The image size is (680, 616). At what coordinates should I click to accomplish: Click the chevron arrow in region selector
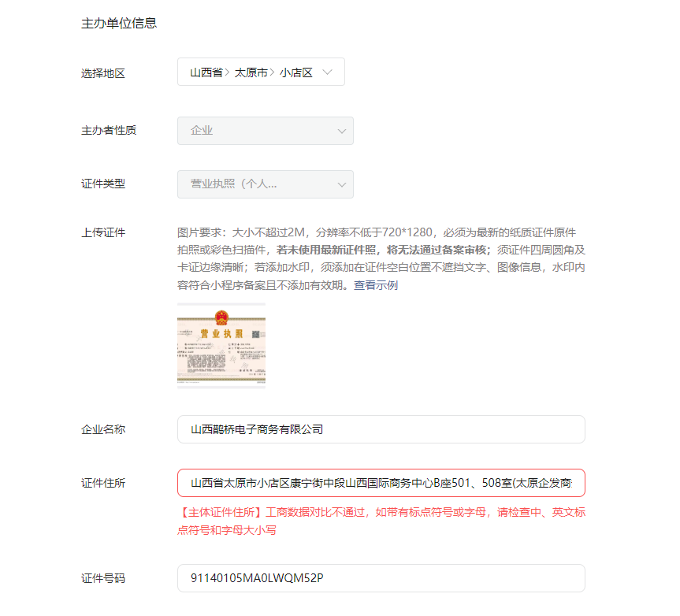(x=328, y=72)
